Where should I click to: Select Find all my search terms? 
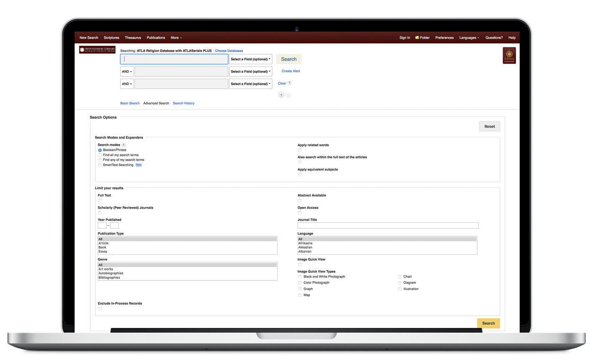tap(100, 155)
